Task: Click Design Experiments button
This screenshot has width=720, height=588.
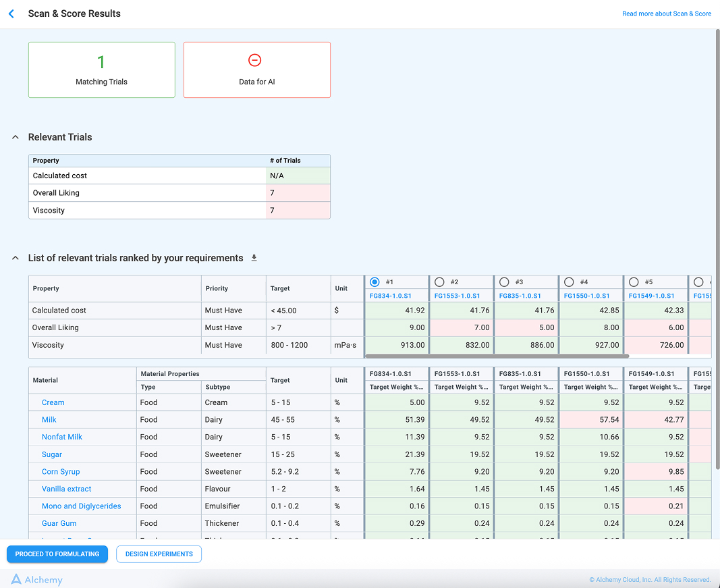Action: 159,554
